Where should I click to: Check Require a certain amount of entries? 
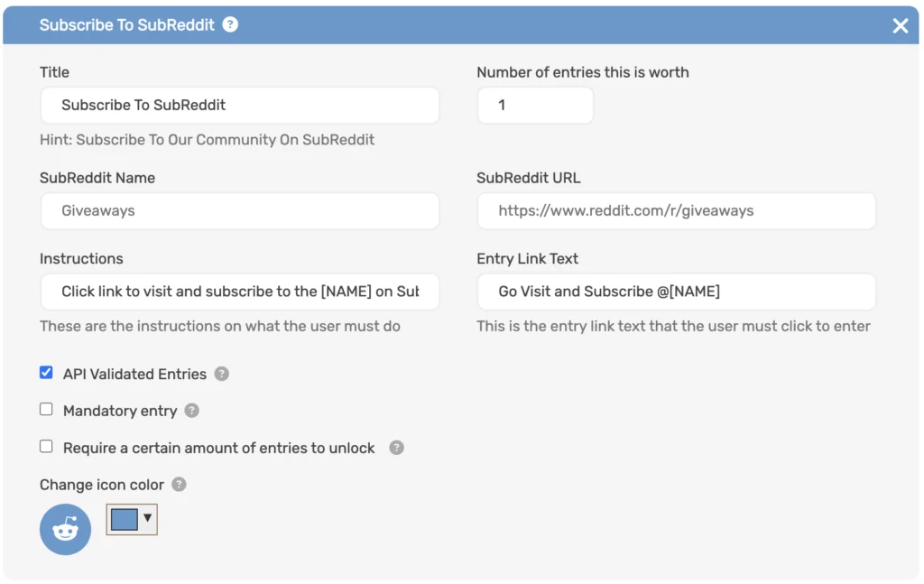pos(46,447)
